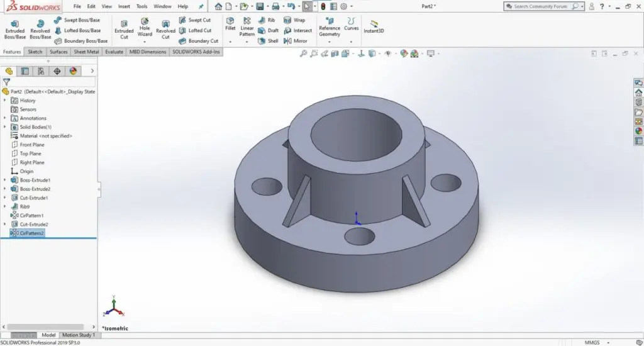Click the Revolved Cut tool
The height and width of the screenshot is (346, 644).
pyautogui.click(x=165, y=29)
